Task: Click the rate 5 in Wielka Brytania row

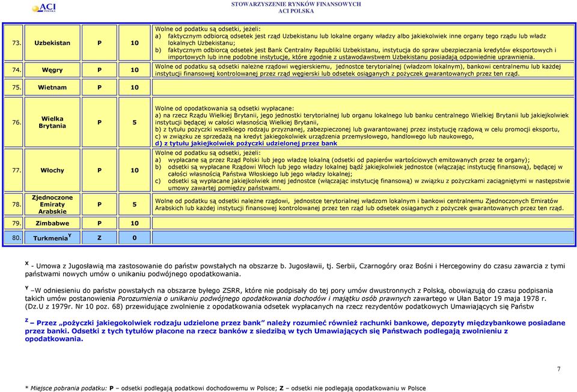Action: [134, 122]
